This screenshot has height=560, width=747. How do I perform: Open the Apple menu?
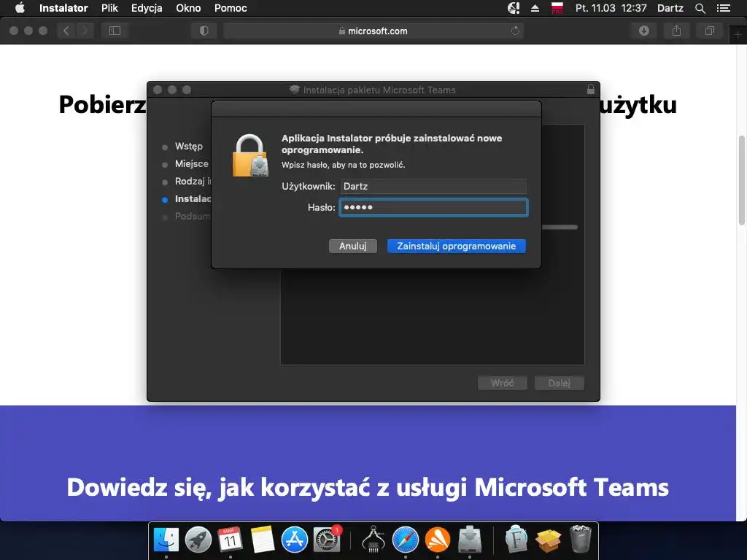coord(20,8)
